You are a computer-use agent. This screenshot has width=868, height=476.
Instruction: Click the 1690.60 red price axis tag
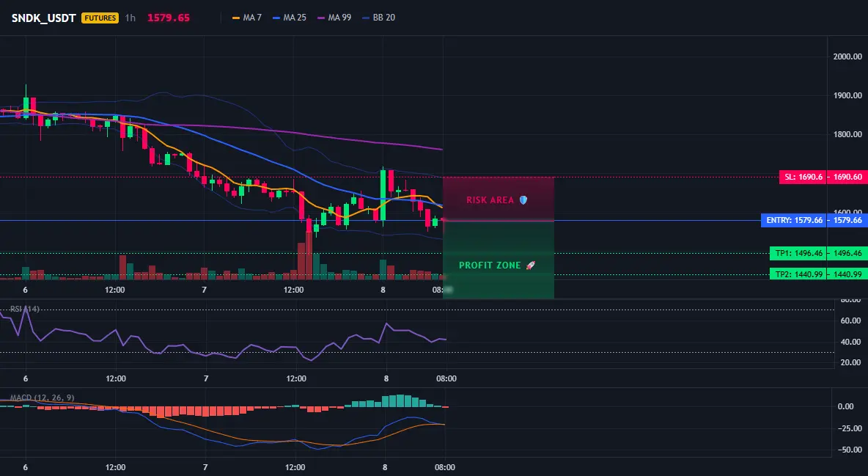coord(847,177)
